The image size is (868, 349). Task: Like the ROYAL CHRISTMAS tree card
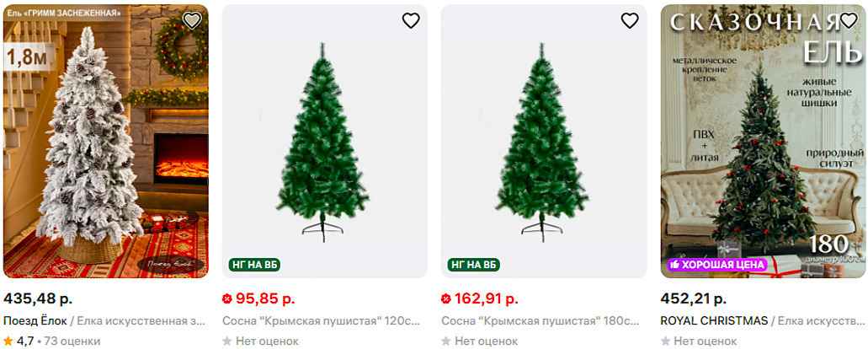point(848,20)
